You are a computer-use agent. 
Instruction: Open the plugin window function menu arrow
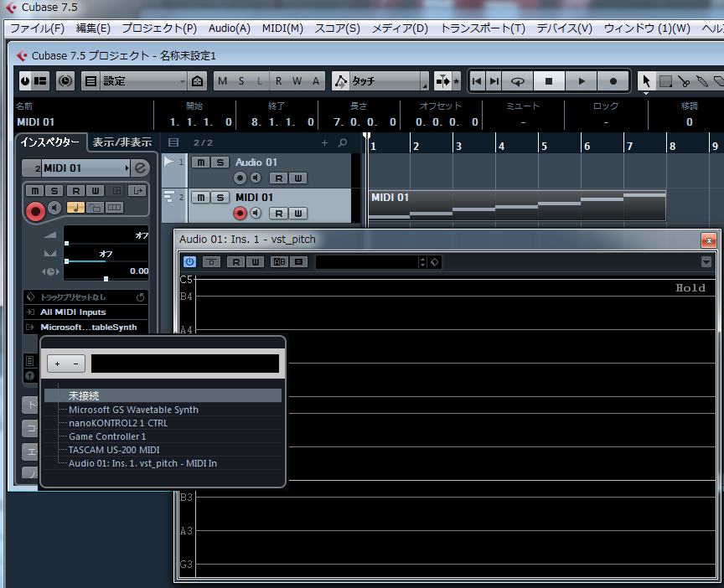coord(706,262)
